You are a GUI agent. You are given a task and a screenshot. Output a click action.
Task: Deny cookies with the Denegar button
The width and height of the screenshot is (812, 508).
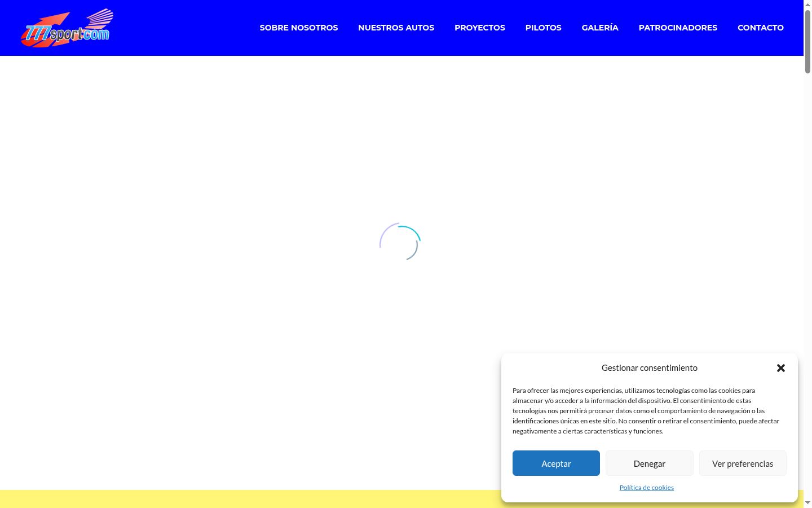coord(650,463)
